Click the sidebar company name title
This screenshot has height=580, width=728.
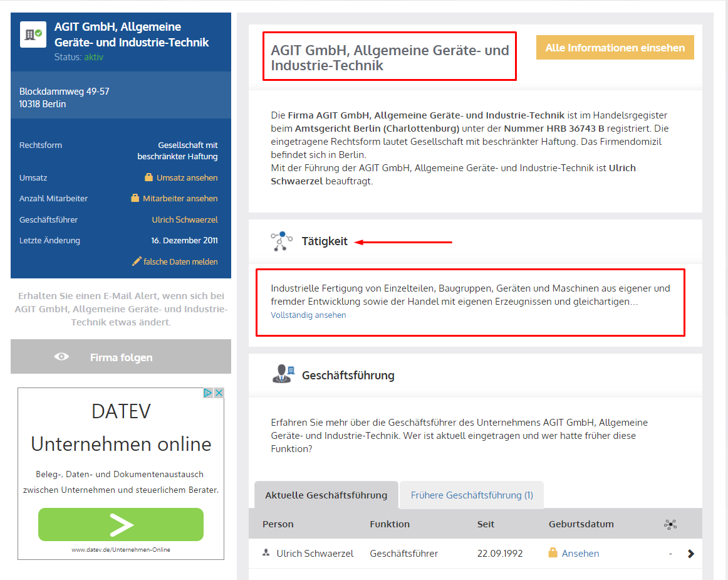click(132, 34)
